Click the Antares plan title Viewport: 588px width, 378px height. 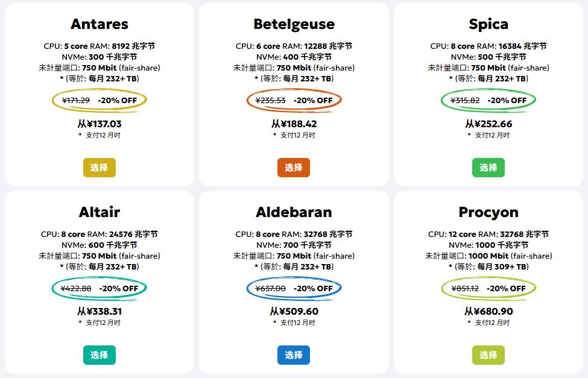(x=99, y=24)
